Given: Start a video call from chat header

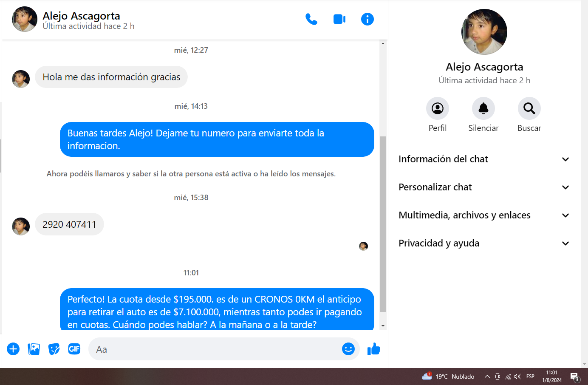Looking at the screenshot, I should tap(339, 19).
